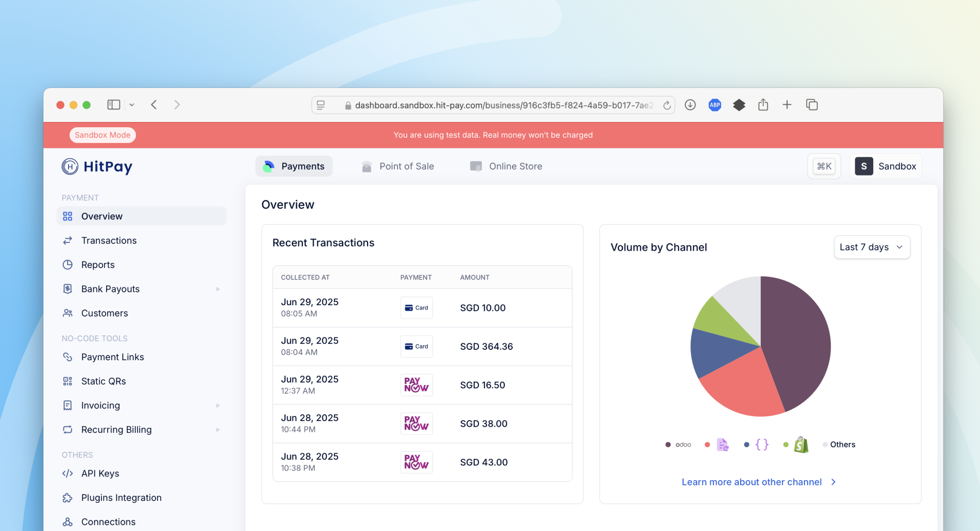Select the odoo legend item

(678, 445)
